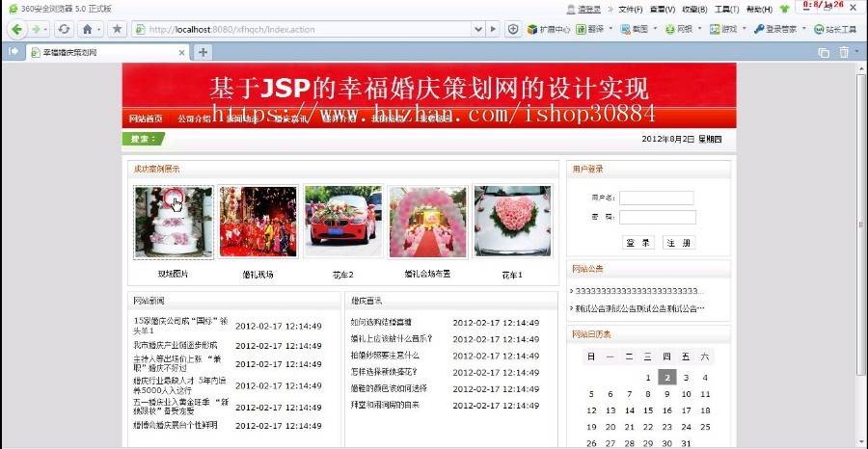Click the restore tabs icon at tab bar right
Viewport: 868px width, 449px height.
click(x=824, y=53)
